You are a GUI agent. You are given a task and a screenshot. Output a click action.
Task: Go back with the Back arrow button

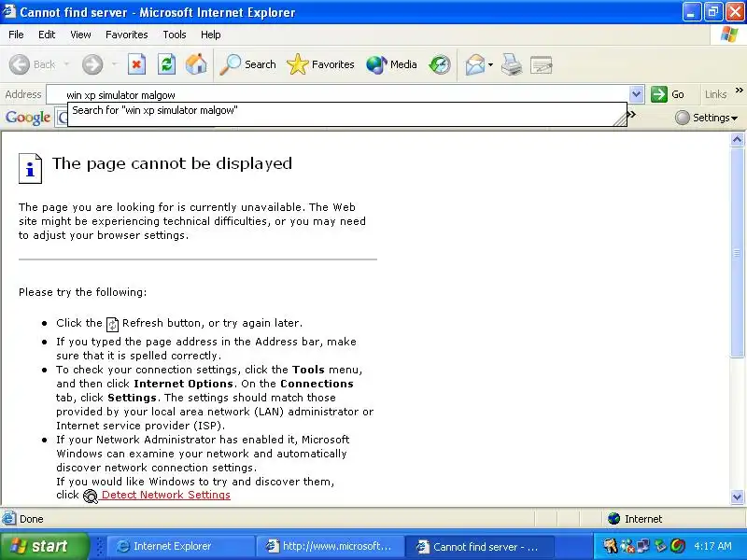(x=33, y=64)
